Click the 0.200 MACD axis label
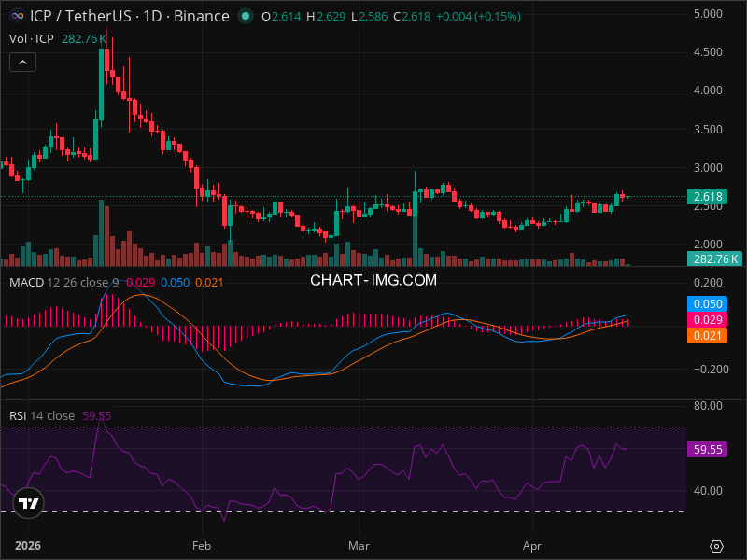This screenshot has width=747, height=560. [x=708, y=283]
